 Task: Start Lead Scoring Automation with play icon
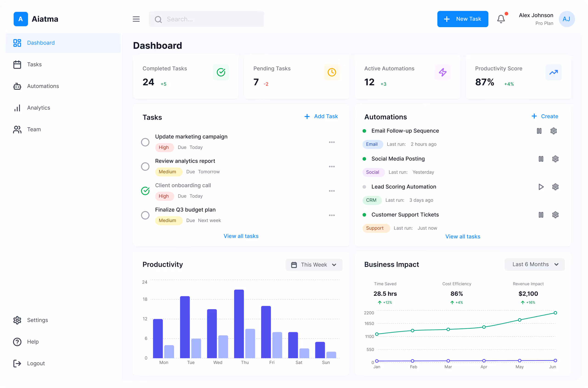[541, 187]
